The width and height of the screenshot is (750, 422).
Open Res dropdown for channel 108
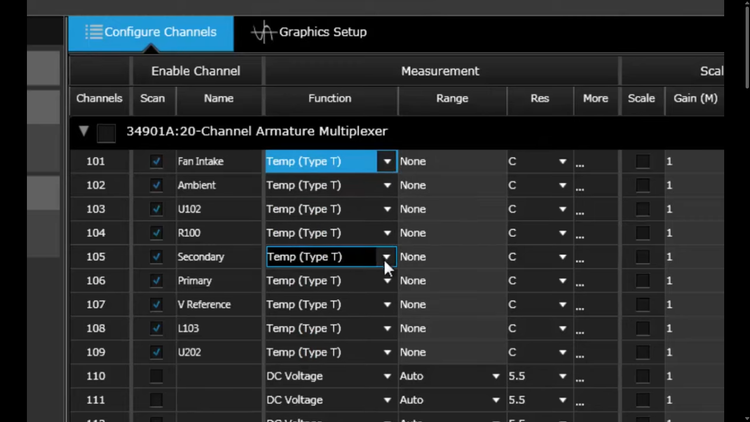pyautogui.click(x=562, y=329)
